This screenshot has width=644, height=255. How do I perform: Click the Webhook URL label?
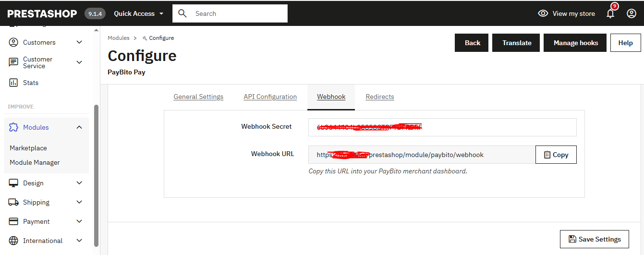pos(272,154)
